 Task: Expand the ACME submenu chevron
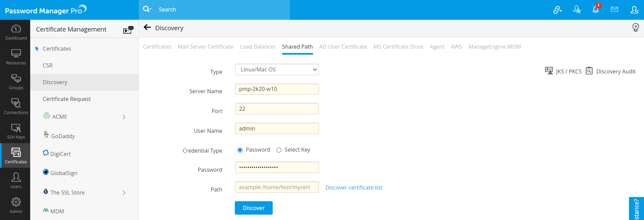tap(124, 117)
